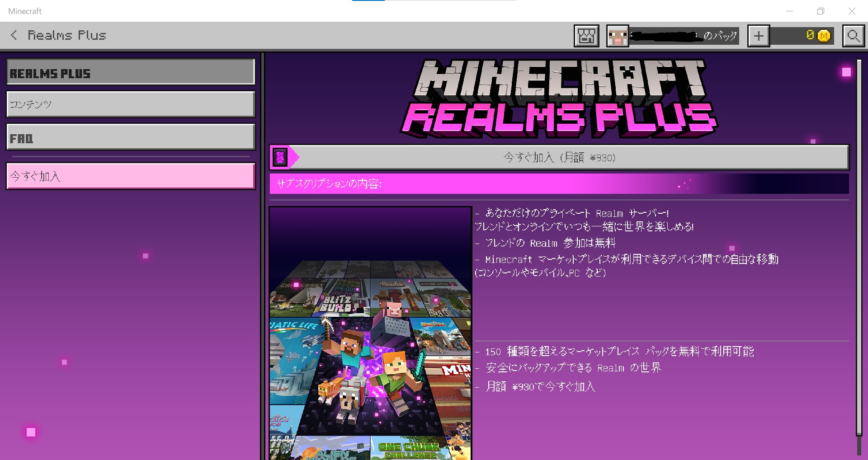
Task: Close the Minecraft window
Action: [x=852, y=11]
